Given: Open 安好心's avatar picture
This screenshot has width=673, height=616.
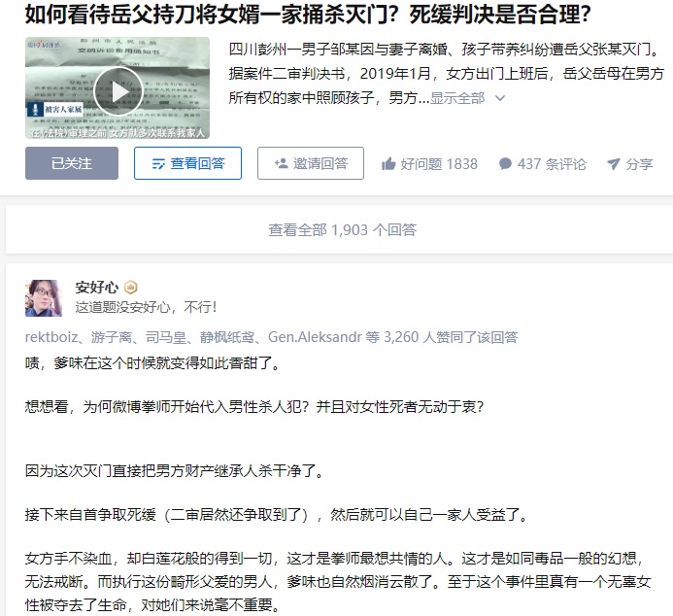Looking at the screenshot, I should (44, 298).
